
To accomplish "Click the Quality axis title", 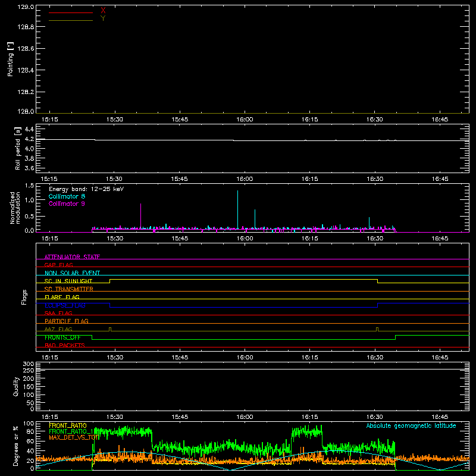I will [x=16, y=386].
